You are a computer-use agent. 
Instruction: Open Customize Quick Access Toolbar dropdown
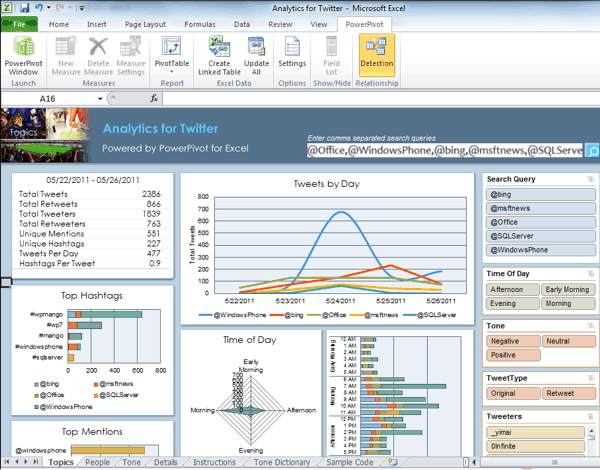tap(82, 7)
